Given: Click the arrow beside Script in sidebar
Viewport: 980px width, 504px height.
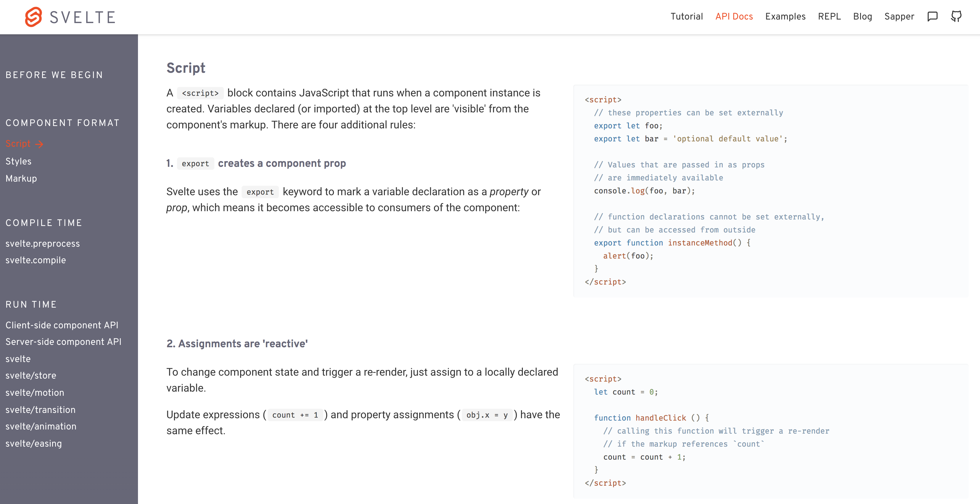Looking at the screenshot, I should pyautogui.click(x=39, y=144).
